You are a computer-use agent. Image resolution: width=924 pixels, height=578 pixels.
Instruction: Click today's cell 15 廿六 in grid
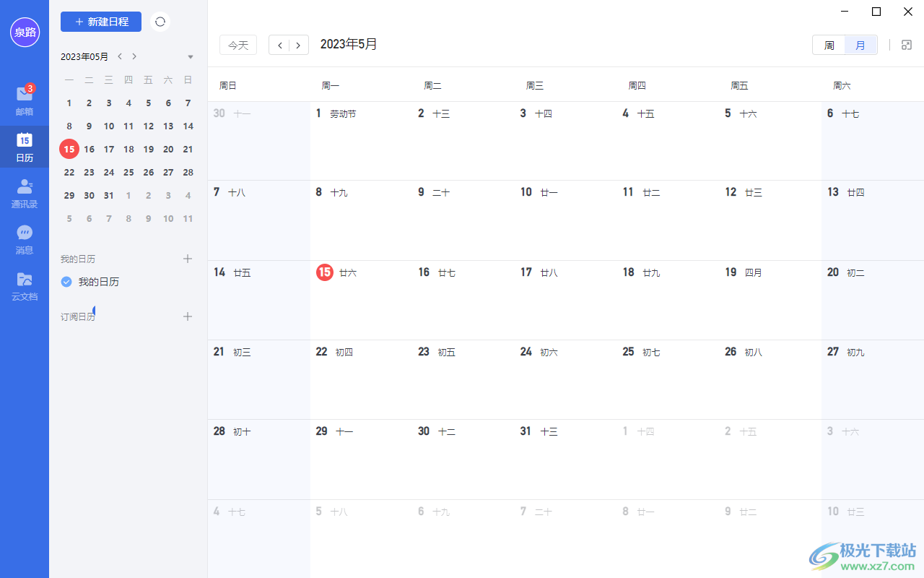point(361,300)
